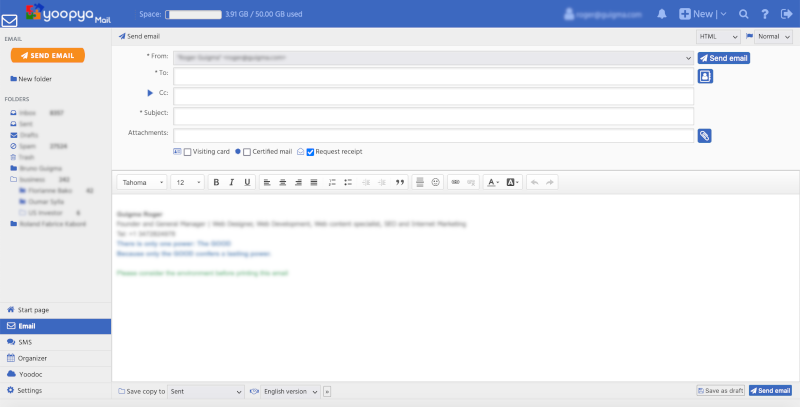800x407 pixels.
Task: Check the Certified mail option
Action: point(247,152)
